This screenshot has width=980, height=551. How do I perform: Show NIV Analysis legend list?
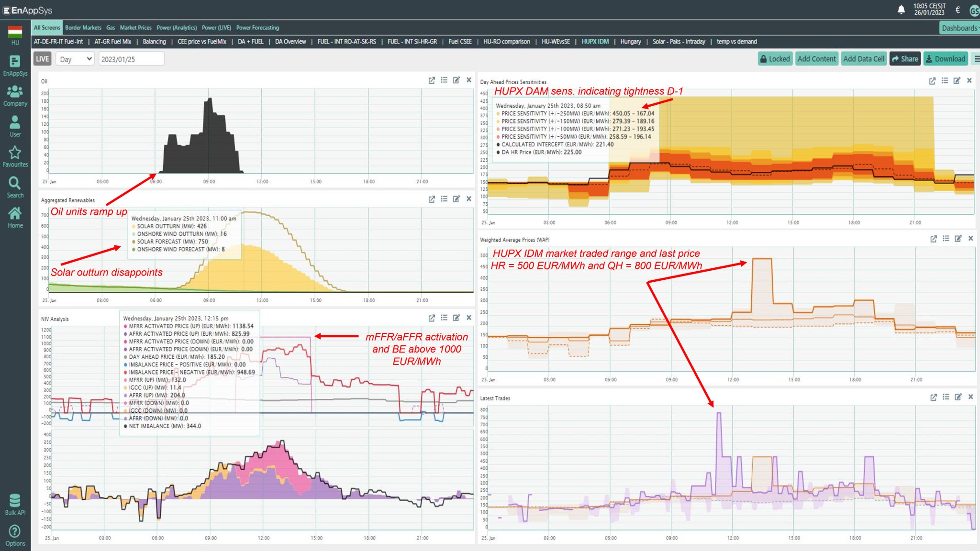[444, 318]
